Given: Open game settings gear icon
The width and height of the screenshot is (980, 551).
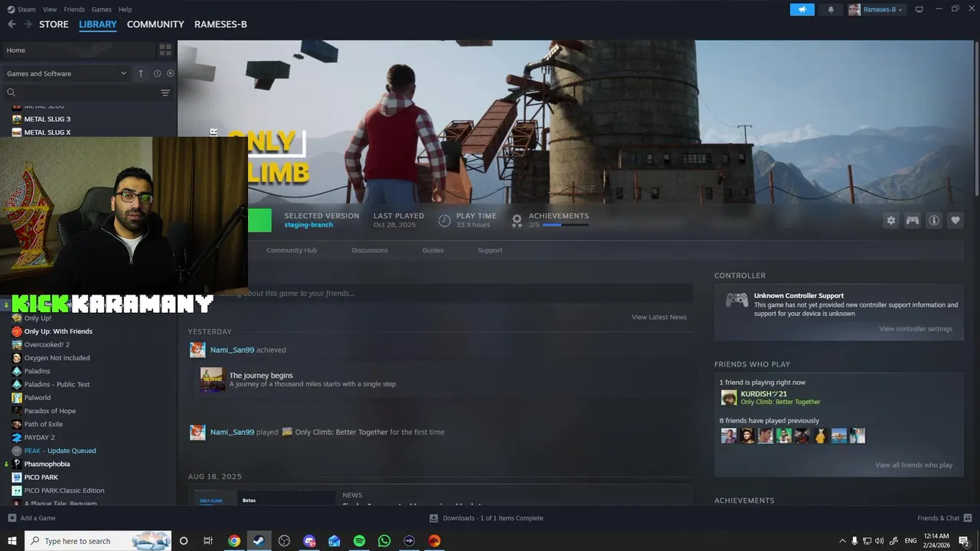Looking at the screenshot, I should (x=891, y=220).
